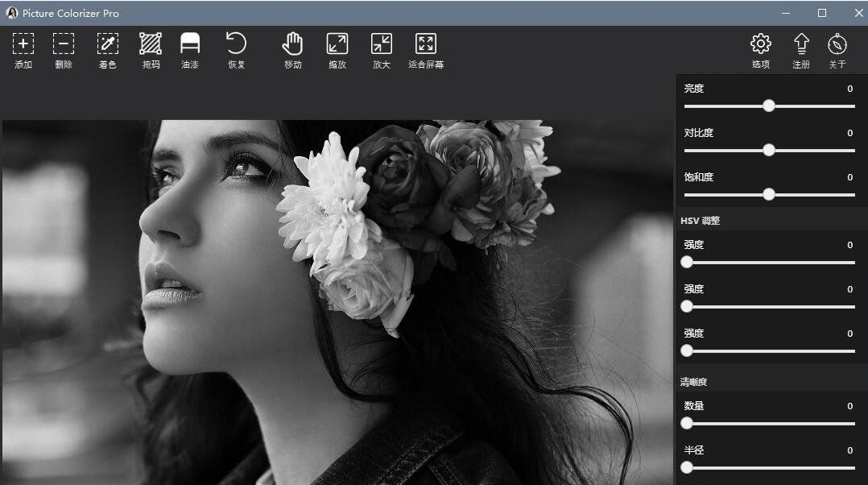
Task: Click the HSV 调整 section header
Action: 701,221
